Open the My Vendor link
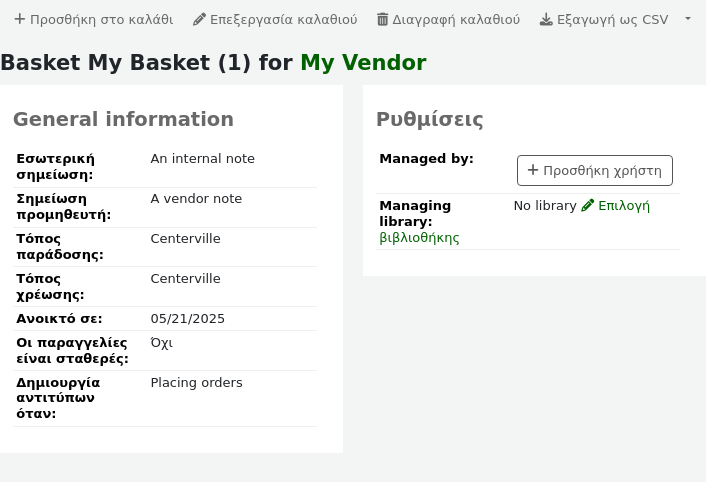Image resolution: width=706 pixels, height=482 pixels. click(x=363, y=63)
